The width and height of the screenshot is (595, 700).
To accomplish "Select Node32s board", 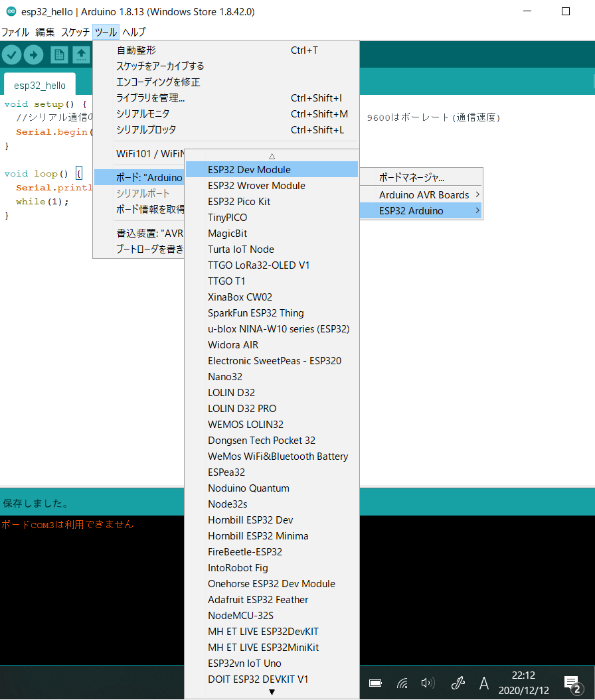I will pos(272,504).
